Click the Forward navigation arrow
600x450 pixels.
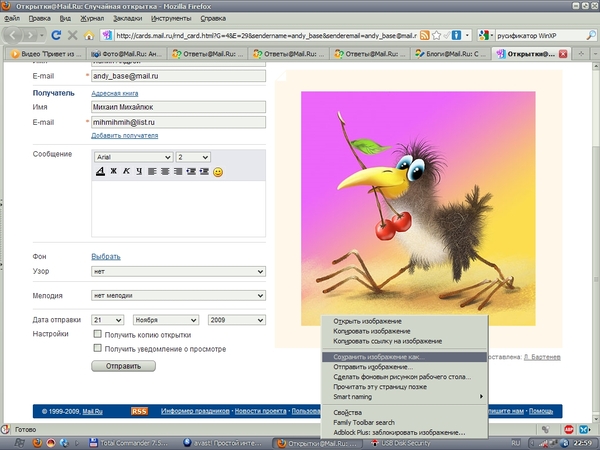(x=30, y=36)
